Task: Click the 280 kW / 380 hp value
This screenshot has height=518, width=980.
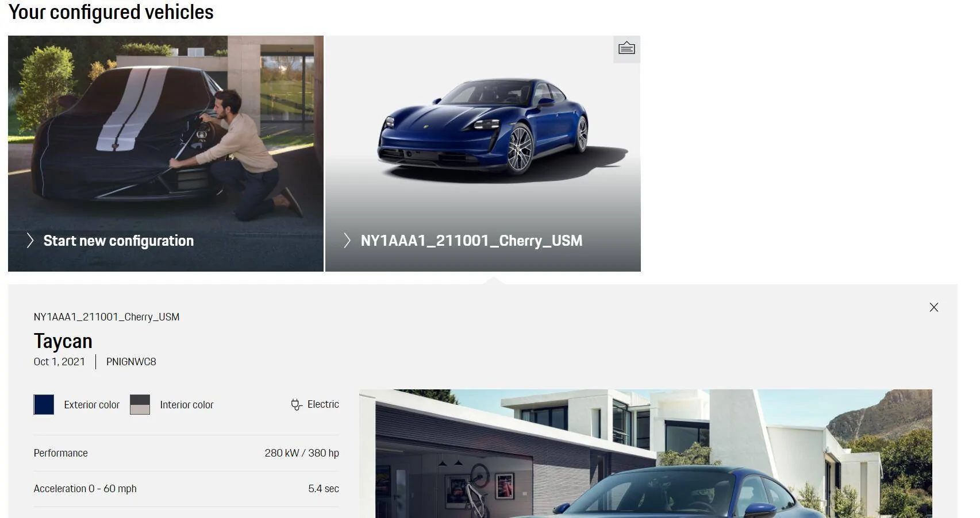Action: pyautogui.click(x=302, y=453)
